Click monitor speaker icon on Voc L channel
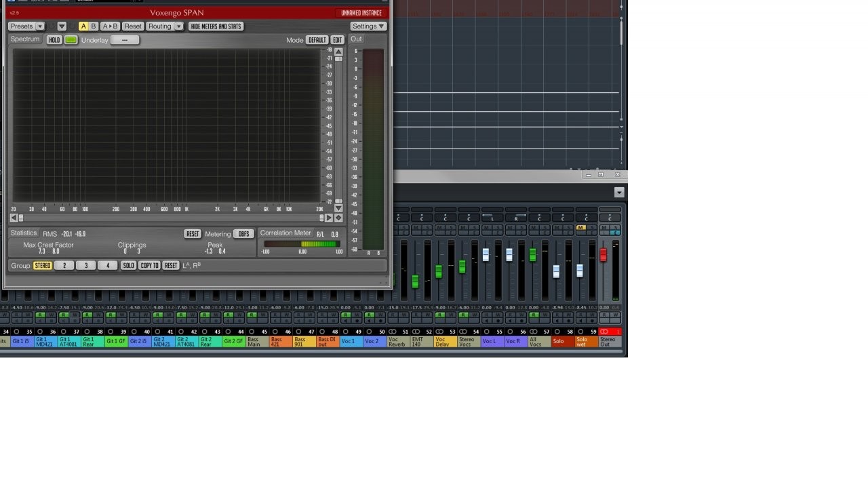868x489 pixels. (487, 321)
